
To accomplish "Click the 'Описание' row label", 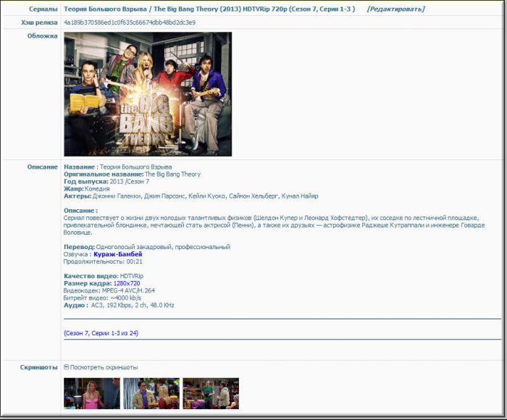I will 42,167.
